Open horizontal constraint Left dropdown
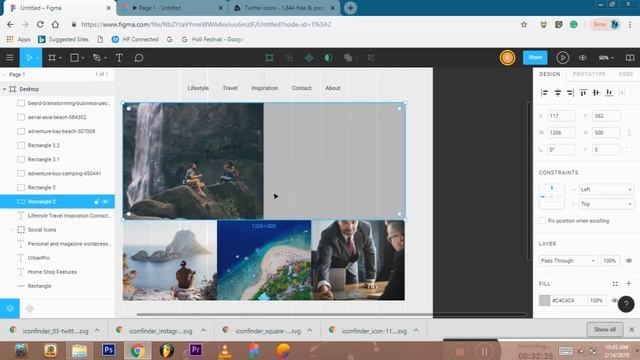 606,189
